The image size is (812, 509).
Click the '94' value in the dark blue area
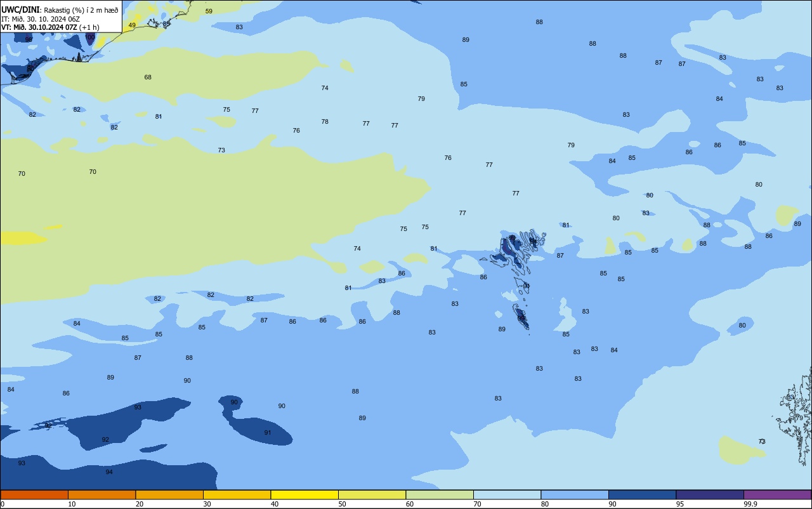click(109, 472)
